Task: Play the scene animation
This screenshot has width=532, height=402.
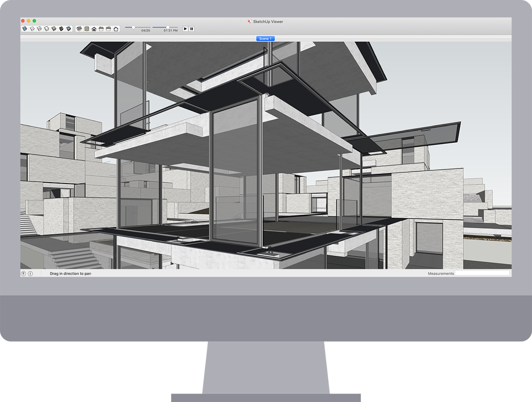Action: (x=185, y=29)
